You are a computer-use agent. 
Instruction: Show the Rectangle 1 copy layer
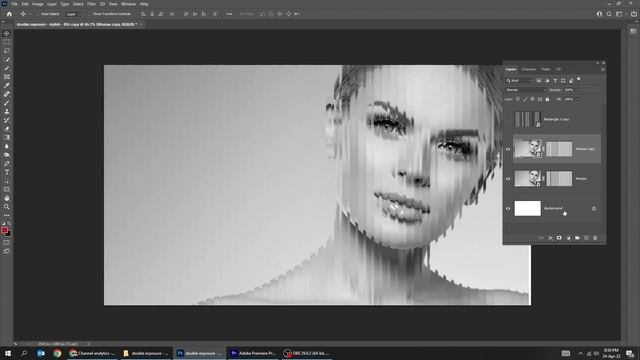click(x=508, y=120)
